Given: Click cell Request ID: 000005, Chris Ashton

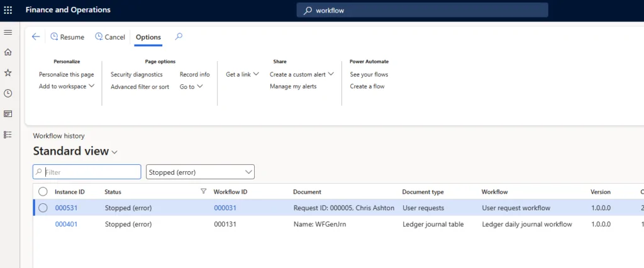Looking at the screenshot, I should point(344,208).
